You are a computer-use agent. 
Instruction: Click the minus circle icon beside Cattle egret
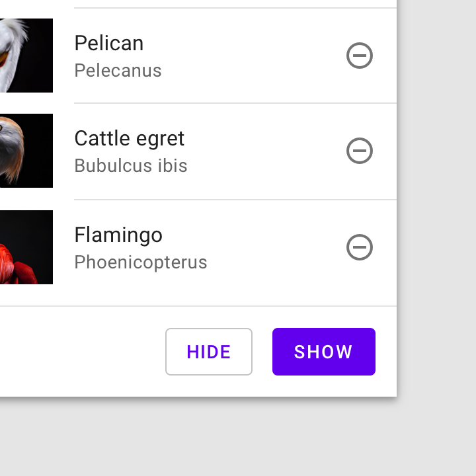point(360,151)
